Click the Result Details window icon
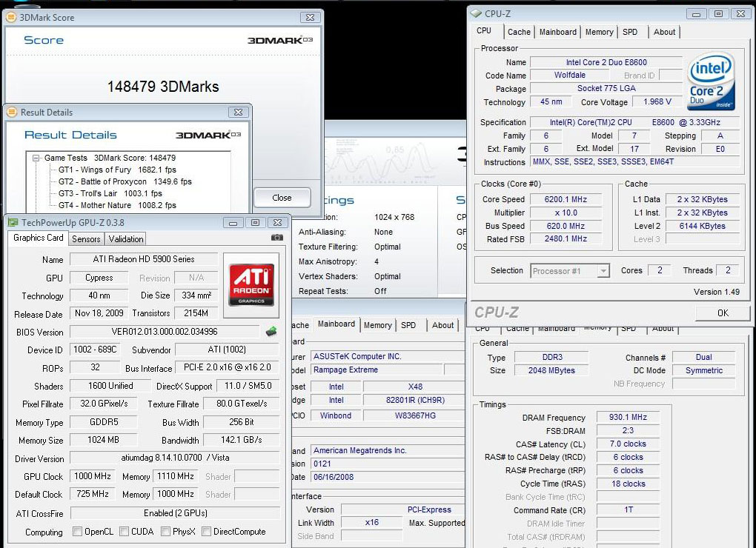 12,113
